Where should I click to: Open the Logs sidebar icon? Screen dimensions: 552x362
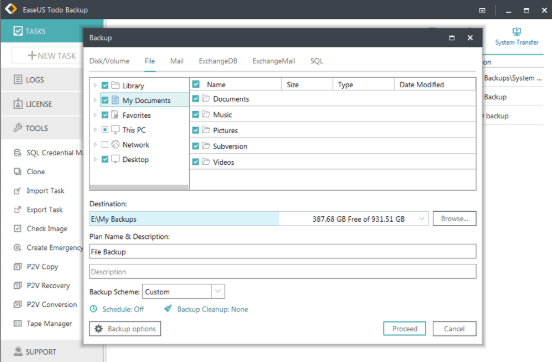click(18, 80)
